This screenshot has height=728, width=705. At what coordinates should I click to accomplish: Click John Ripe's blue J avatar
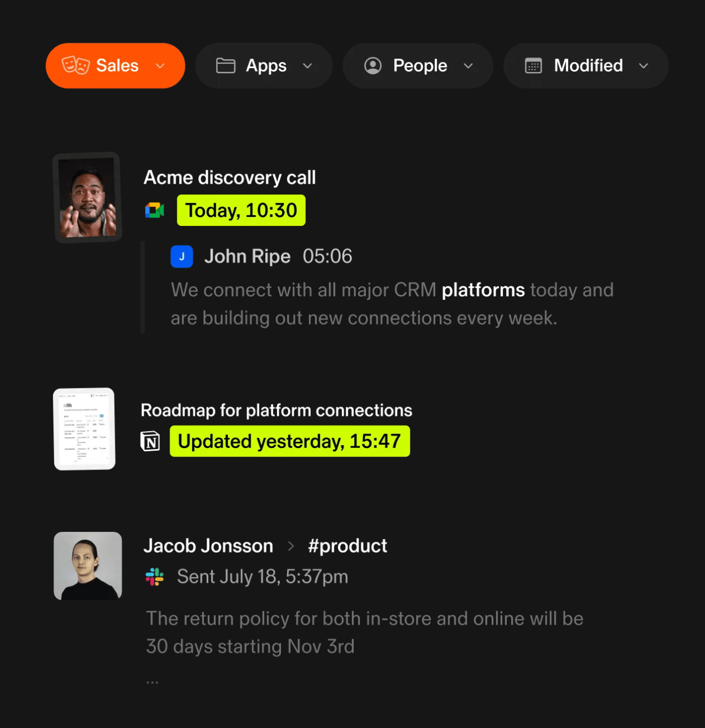point(182,256)
